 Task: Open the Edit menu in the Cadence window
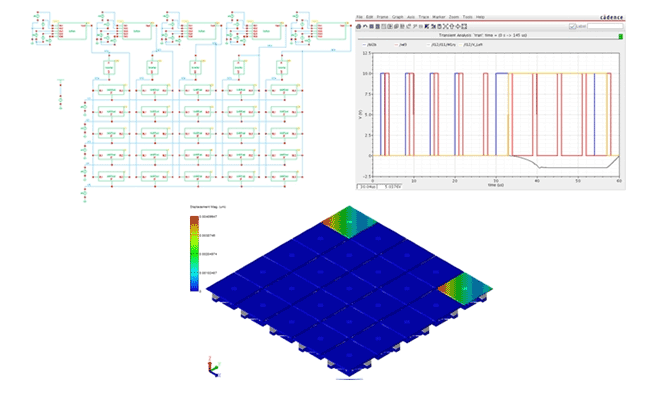369,17
